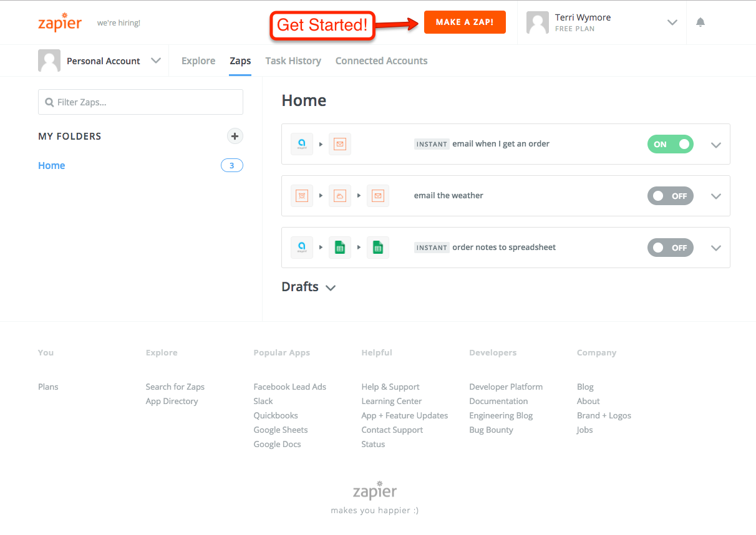Turn on the 'email the weather' zap

(x=671, y=196)
